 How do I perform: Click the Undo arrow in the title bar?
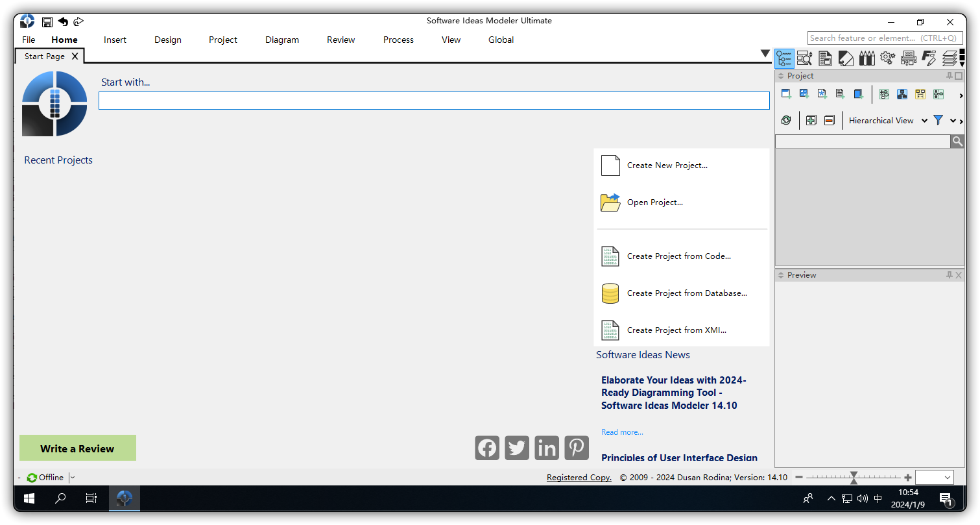point(63,21)
